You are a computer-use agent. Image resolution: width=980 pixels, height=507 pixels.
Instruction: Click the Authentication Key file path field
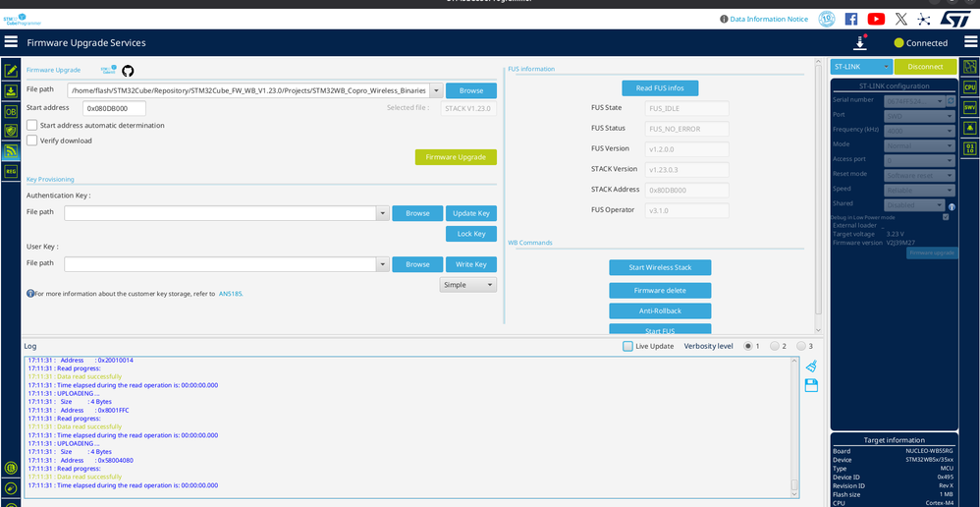coord(220,213)
